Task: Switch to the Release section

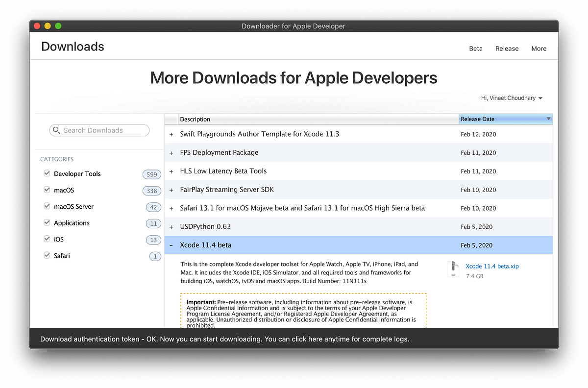Action: click(507, 48)
